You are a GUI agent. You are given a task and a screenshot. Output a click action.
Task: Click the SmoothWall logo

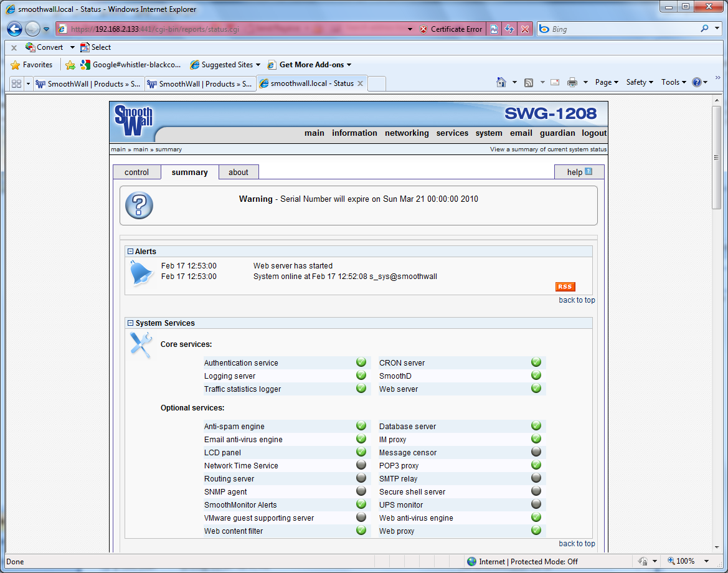(x=134, y=120)
